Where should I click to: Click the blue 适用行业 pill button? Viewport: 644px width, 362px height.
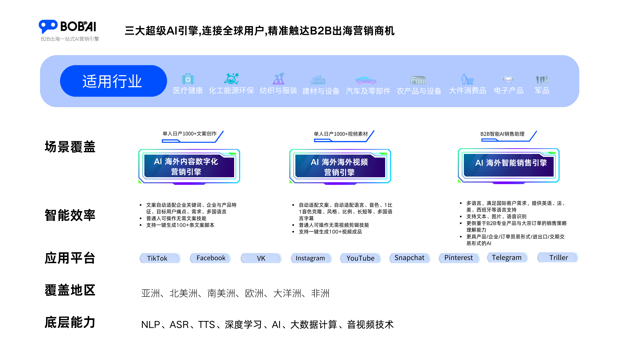(x=113, y=81)
